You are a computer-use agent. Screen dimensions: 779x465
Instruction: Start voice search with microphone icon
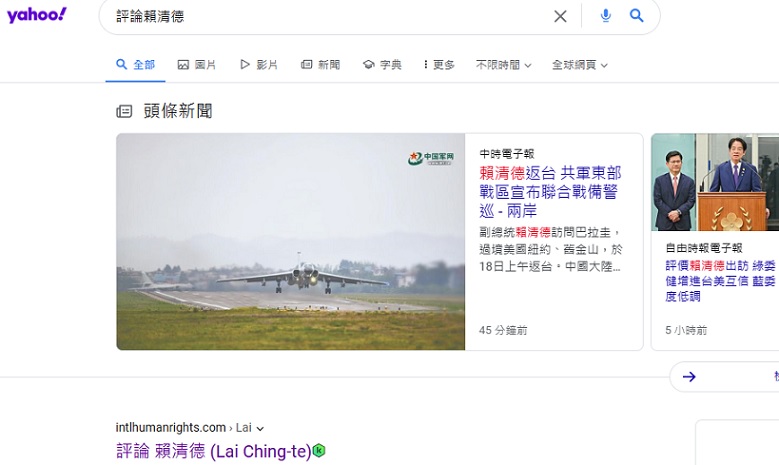tap(605, 16)
